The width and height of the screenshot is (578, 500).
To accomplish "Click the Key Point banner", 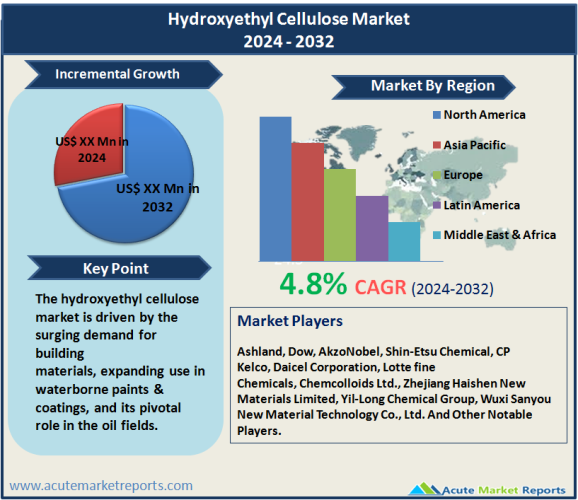I will pos(119,268).
